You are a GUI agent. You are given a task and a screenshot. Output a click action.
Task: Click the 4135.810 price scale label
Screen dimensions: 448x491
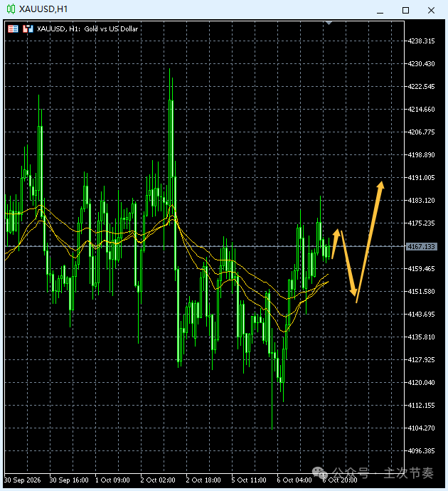pos(421,337)
